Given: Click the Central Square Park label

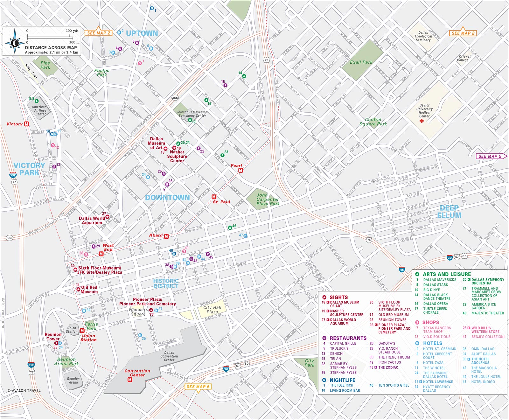Looking at the screenshot, I should 373,122.
